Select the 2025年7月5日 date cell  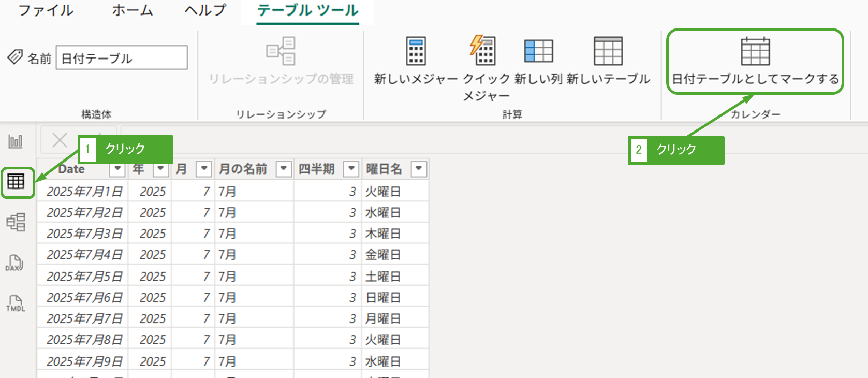tap(84, 277)
